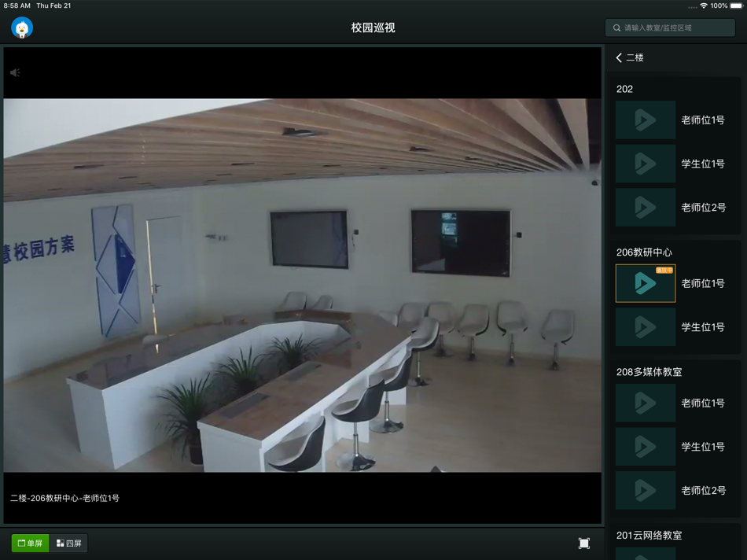
Task: Click the 二楼-206教研中心-老师位1号 video caption
Action: 64,498
